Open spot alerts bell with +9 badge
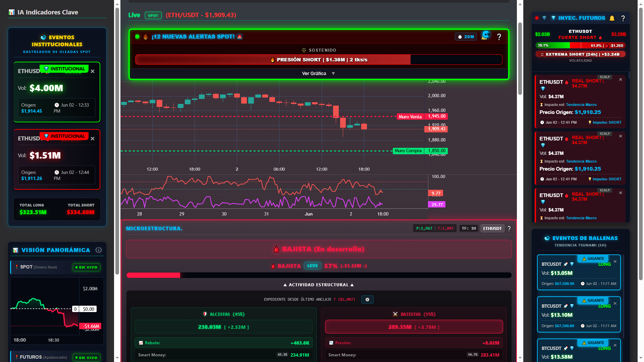The height and width of the screenshot is (362, 644). 485,35
